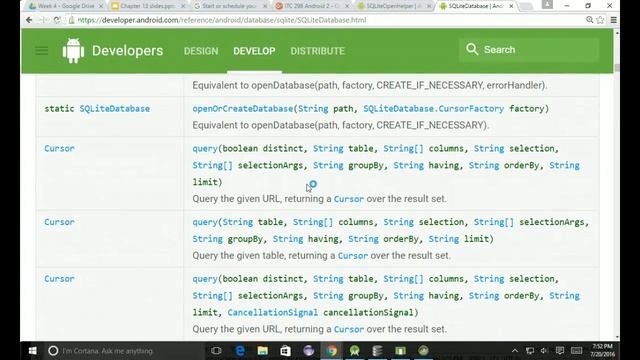Click the magnifier icon in the Search box

[x=472, y=49]
